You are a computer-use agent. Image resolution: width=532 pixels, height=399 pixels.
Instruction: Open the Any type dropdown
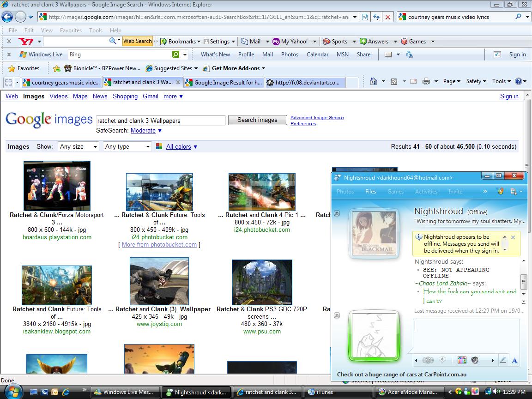(127, 147)
